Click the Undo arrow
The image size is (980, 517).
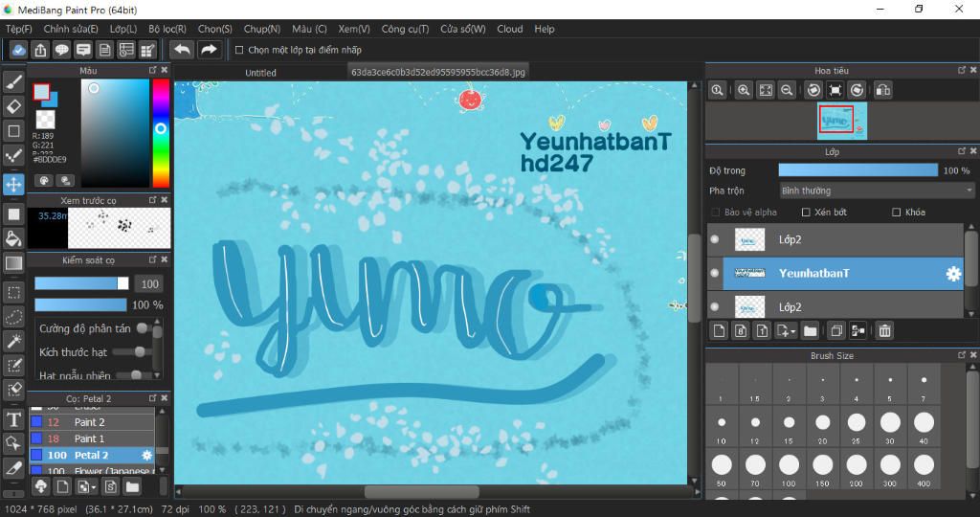[182, 50]
